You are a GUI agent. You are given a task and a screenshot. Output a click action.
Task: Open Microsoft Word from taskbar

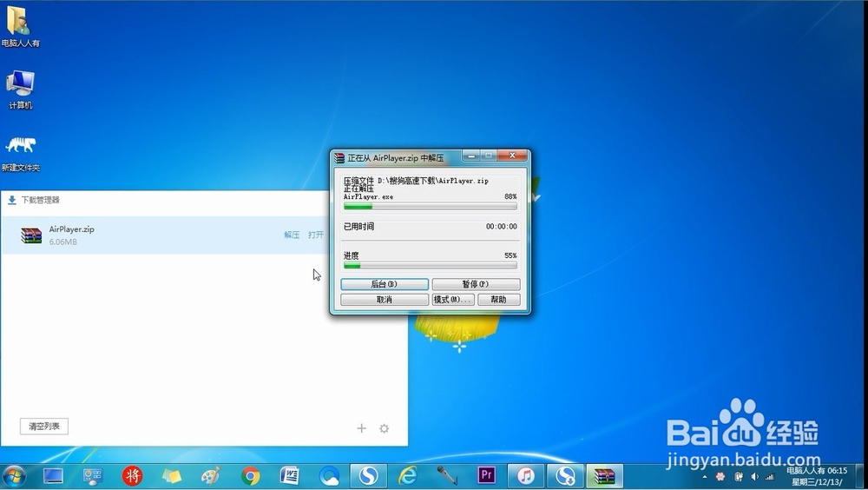pos(290,476)
